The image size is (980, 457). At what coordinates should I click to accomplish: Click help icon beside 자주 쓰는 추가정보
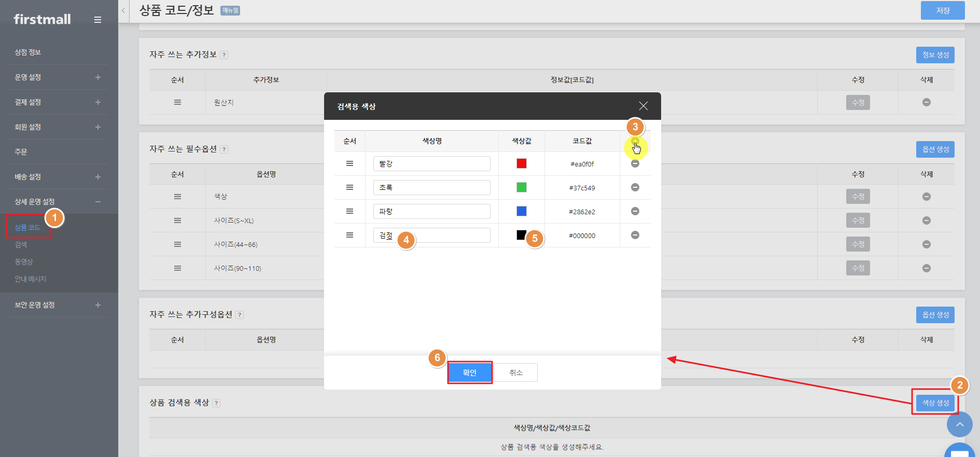click(224, 55)
